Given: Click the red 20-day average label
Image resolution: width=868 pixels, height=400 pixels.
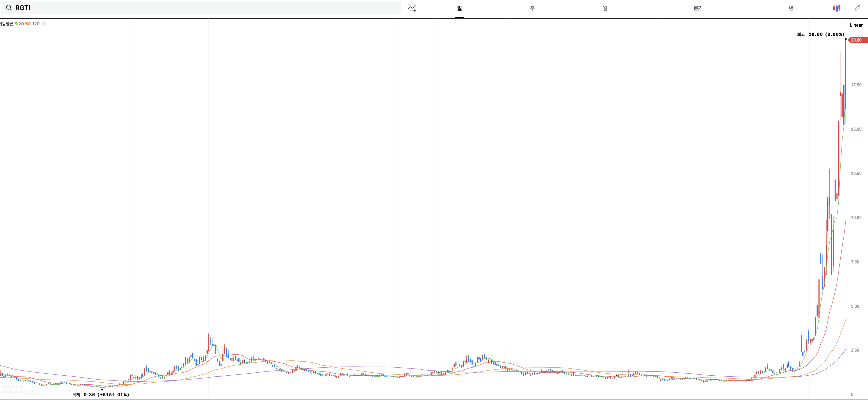Looking at the screenshot, I should click(x=21, y=24).
